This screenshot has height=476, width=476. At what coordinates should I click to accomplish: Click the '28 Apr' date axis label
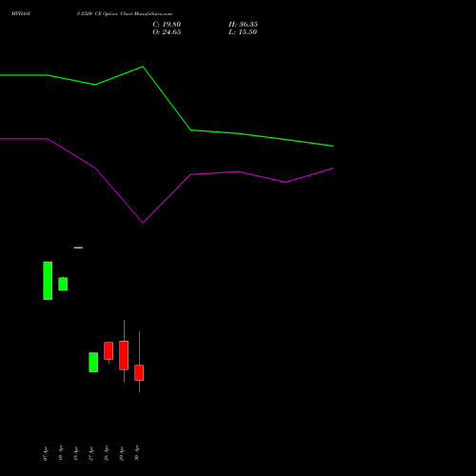[x=107, y=453]
